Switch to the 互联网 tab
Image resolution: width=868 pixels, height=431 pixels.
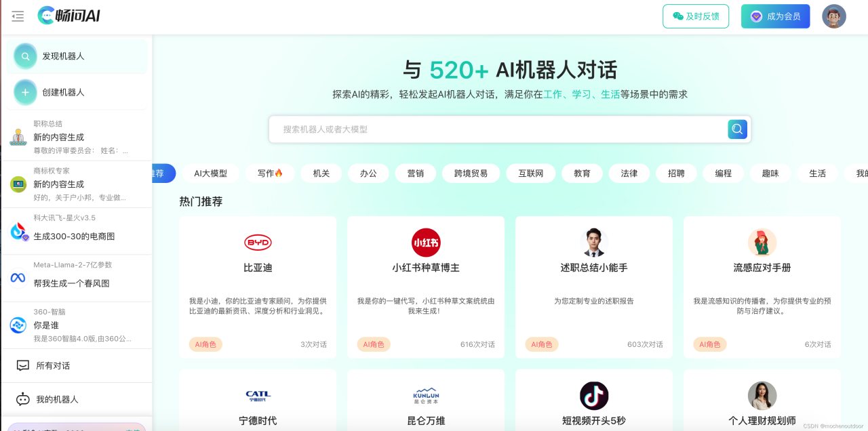(531, 173)
